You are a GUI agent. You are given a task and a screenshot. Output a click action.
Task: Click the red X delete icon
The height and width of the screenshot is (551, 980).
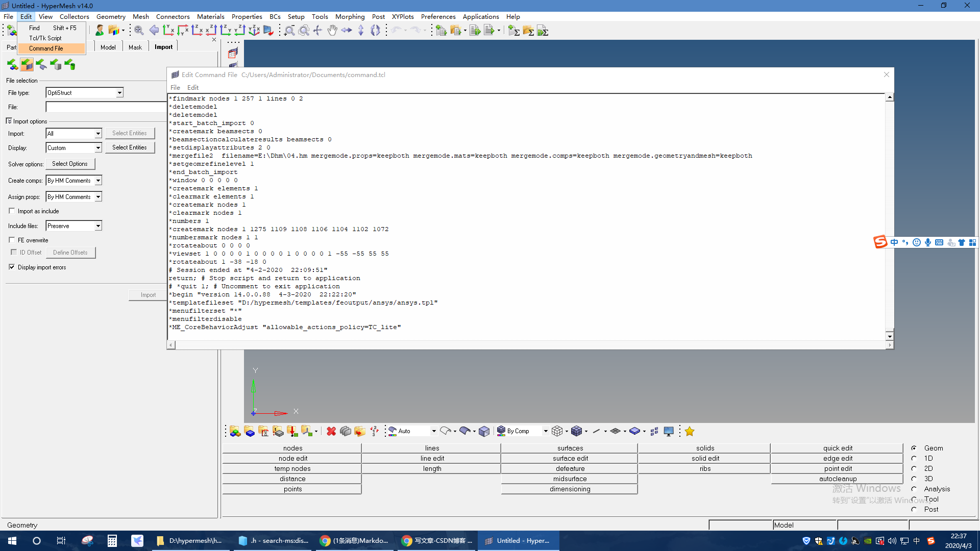pyautogui.click(x=331, y=431)
